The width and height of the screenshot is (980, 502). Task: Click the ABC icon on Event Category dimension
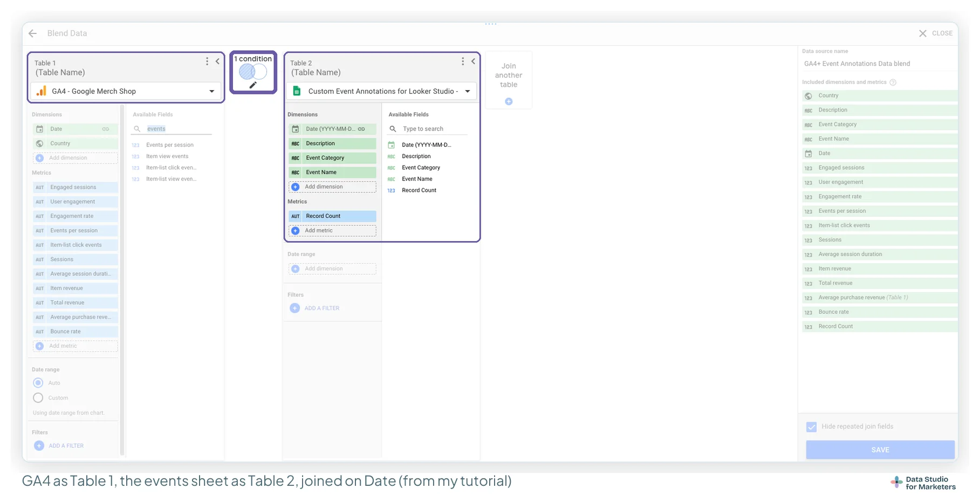[296, 158]
